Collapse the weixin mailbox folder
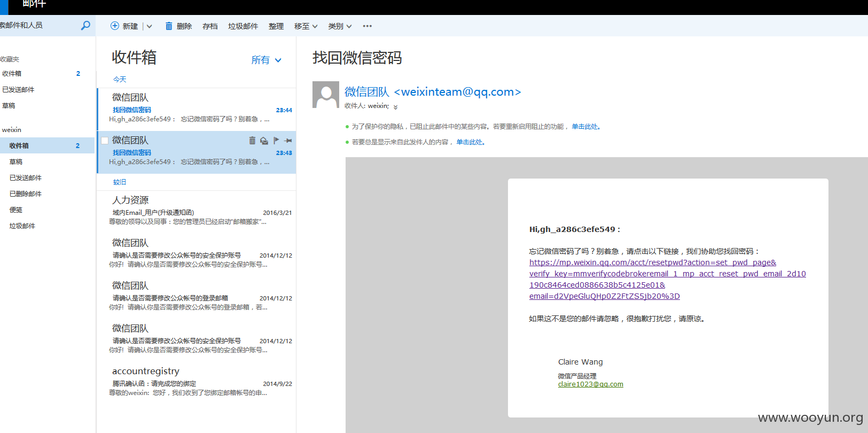This screenshot has width=868, height=433. pos(12,130)
